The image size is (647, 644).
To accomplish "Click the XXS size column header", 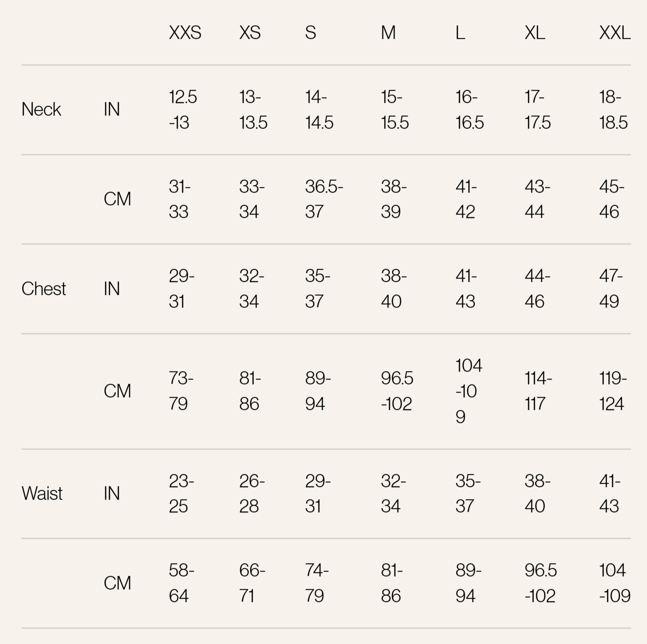I will pos(185,33).
